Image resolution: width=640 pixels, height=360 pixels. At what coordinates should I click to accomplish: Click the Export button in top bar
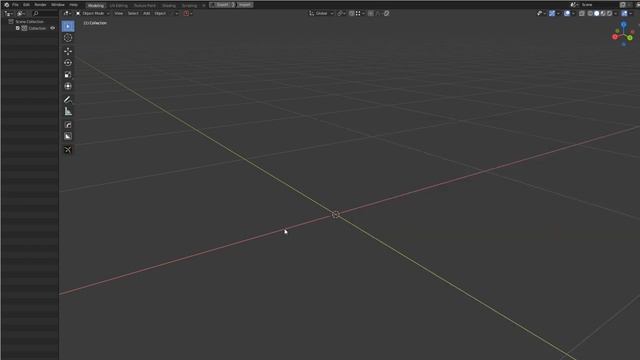point(222,5)
